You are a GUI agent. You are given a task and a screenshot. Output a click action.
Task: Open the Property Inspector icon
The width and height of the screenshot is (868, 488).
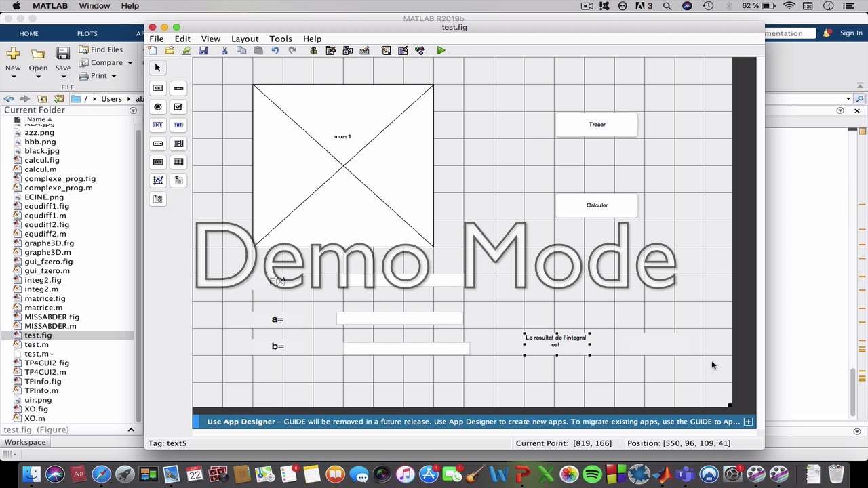(403, 50)
